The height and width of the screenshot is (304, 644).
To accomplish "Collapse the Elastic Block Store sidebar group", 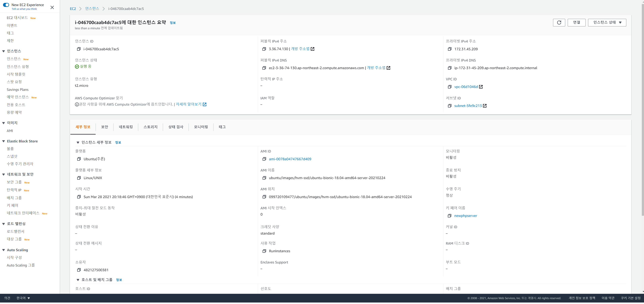I will tap(4, 141).
